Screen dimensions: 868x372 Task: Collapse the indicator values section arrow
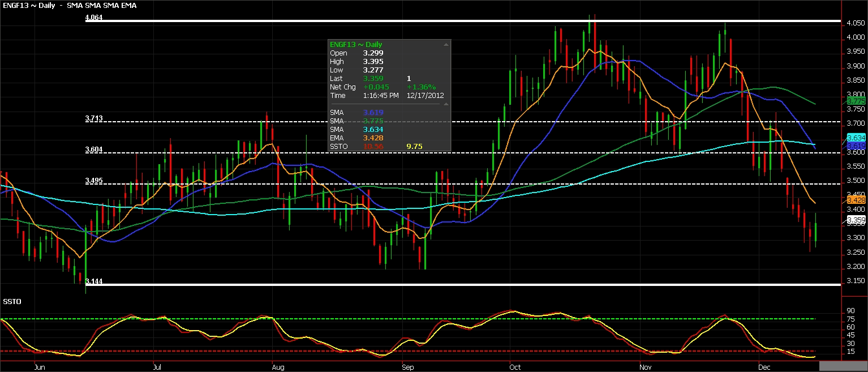pos(446,104)
